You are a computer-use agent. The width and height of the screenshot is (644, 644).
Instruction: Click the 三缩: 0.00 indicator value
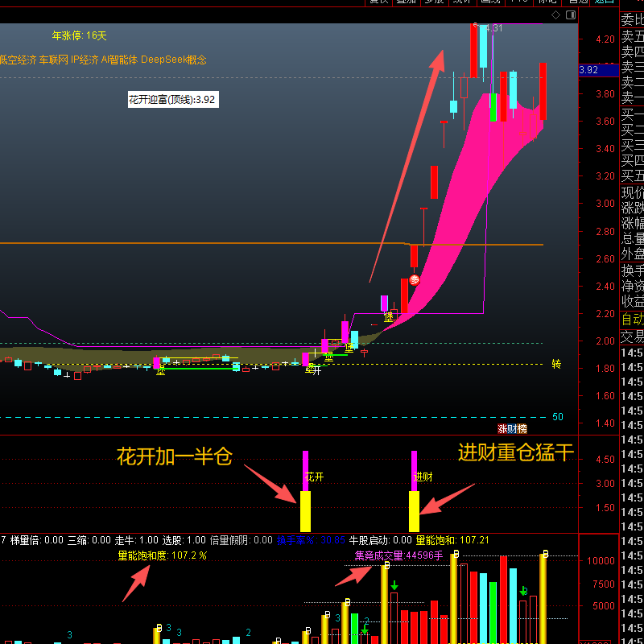click(89, 540)
